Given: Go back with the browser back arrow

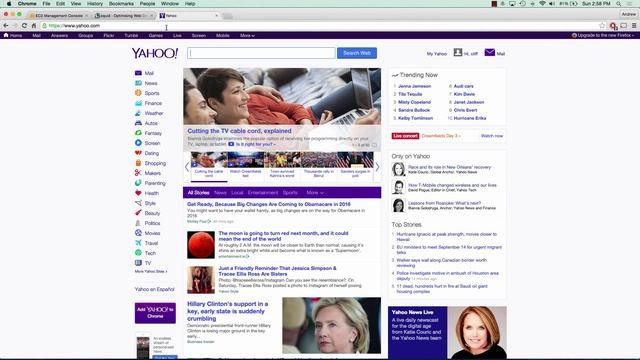Looking at the screenshot, I should pos(6,26).
